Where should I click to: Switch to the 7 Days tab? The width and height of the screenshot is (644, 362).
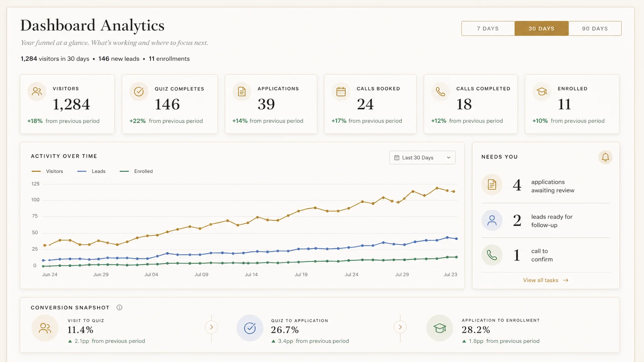click(488, 28)
